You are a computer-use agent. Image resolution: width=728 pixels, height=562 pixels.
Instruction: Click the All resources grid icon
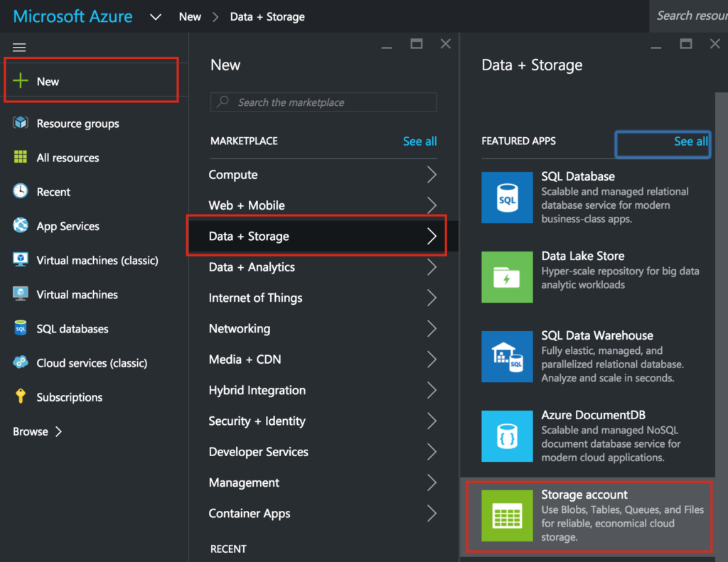pos(21,157)
